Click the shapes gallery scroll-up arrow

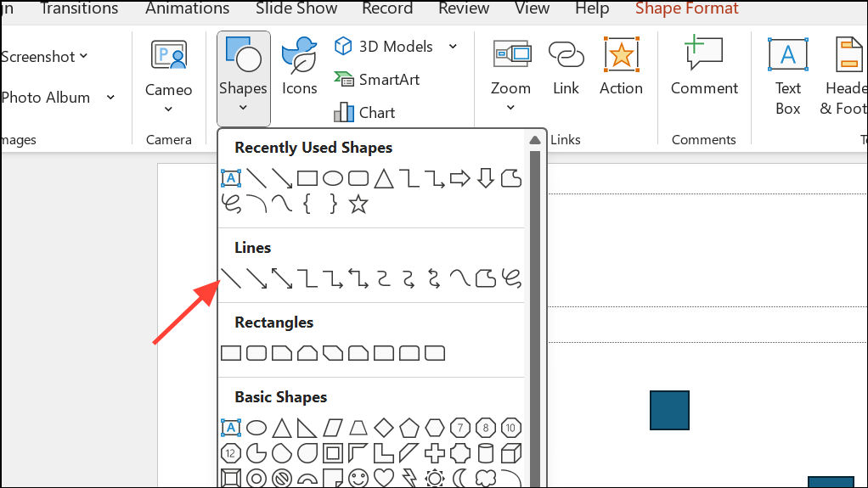coord(535,140)
